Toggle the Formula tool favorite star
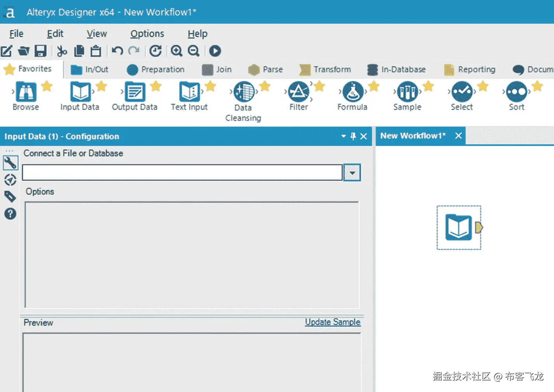This screenshot has height=392, width=554. point(374,86)
